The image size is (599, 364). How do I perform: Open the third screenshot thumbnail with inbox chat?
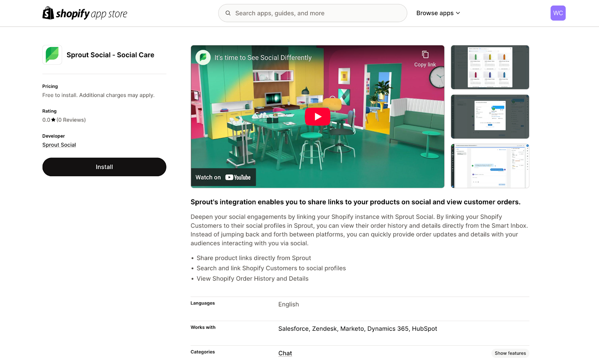coord(490,166)
